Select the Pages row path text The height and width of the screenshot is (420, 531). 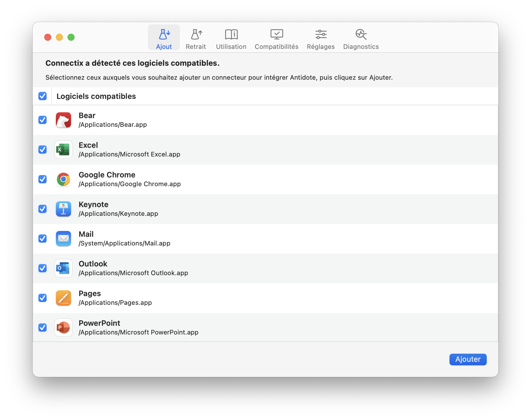tap(115, 303)
